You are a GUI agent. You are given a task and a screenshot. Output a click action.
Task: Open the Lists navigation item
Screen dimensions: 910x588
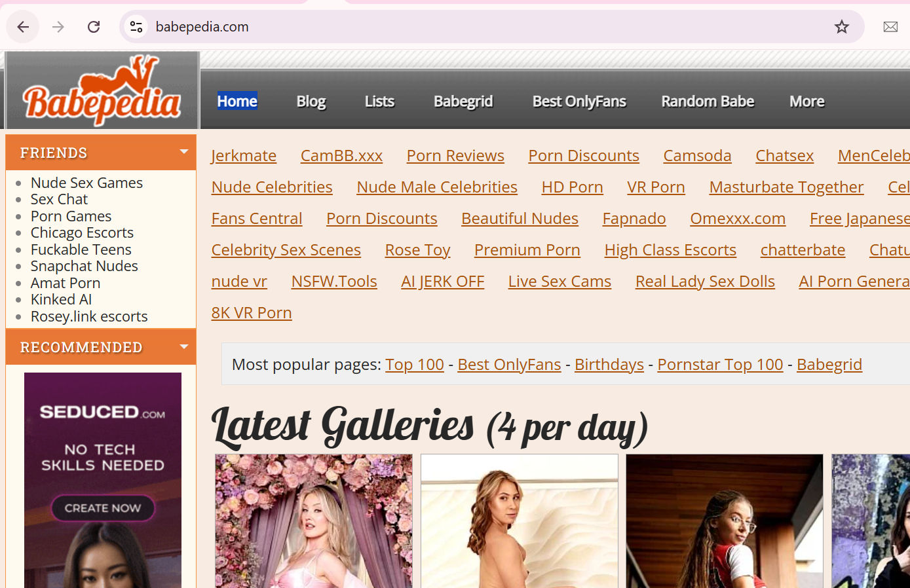[379, 101]
